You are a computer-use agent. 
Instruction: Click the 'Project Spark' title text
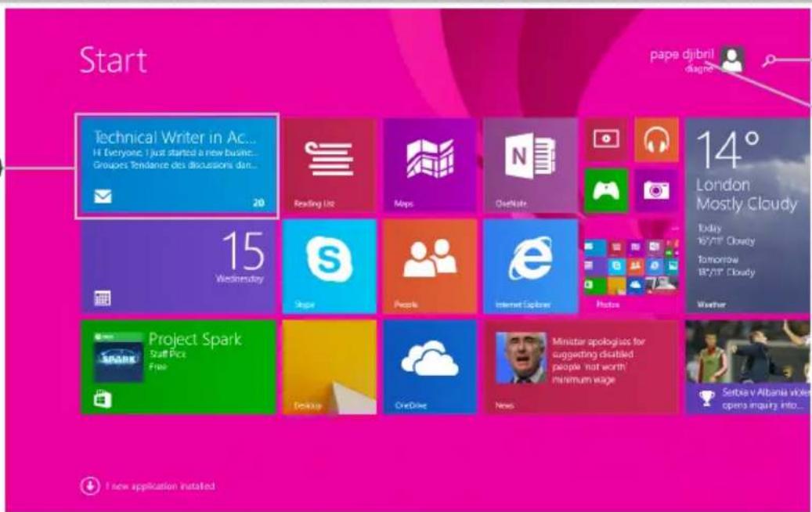pos(195,339)
